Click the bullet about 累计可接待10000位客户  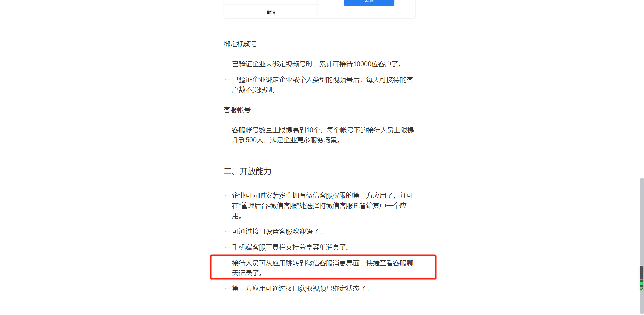[317, 64]
